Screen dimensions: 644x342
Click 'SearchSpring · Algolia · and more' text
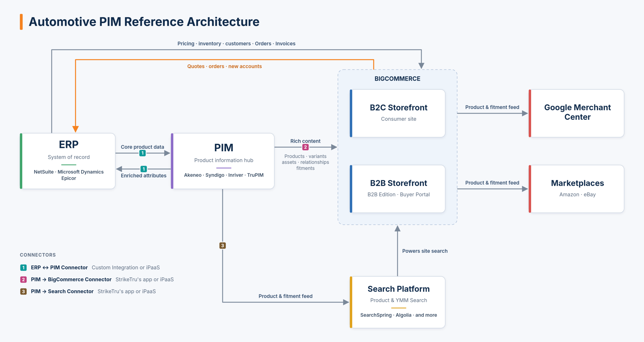pyautogui.click(x=398, y=315)
